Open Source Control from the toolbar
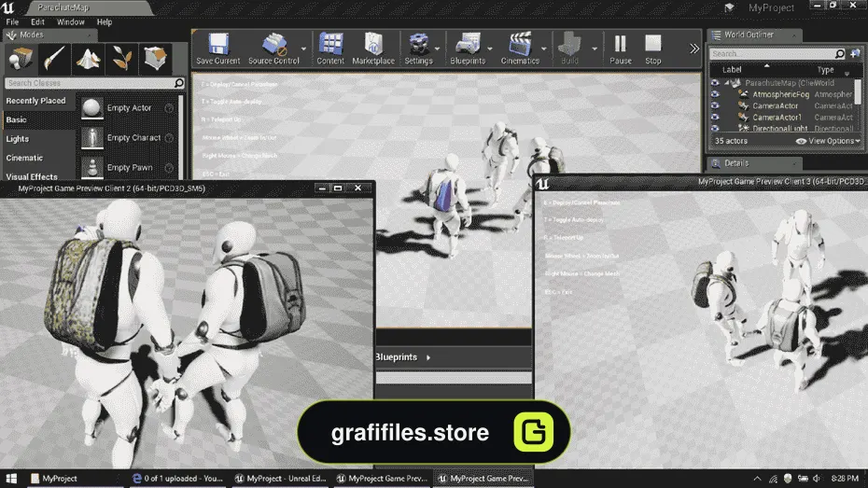This screenshot has width=868, height=488. [273, 49]
